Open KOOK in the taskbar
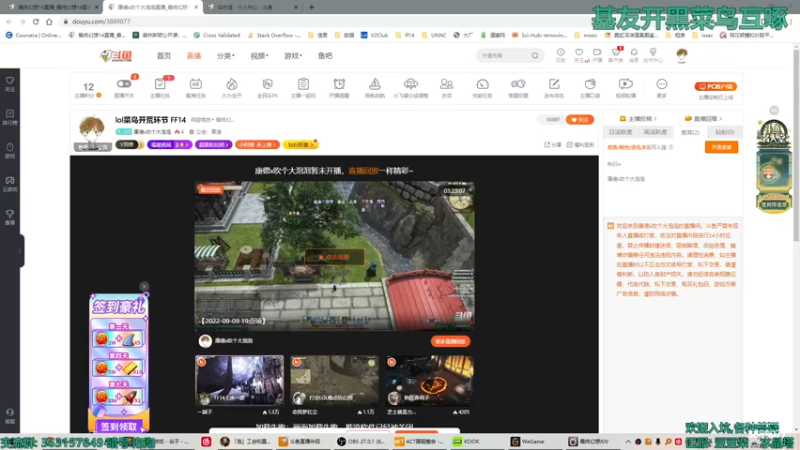The width and height of the screenshot is (800, 450). pyautogui.click(x=468, y=441)
